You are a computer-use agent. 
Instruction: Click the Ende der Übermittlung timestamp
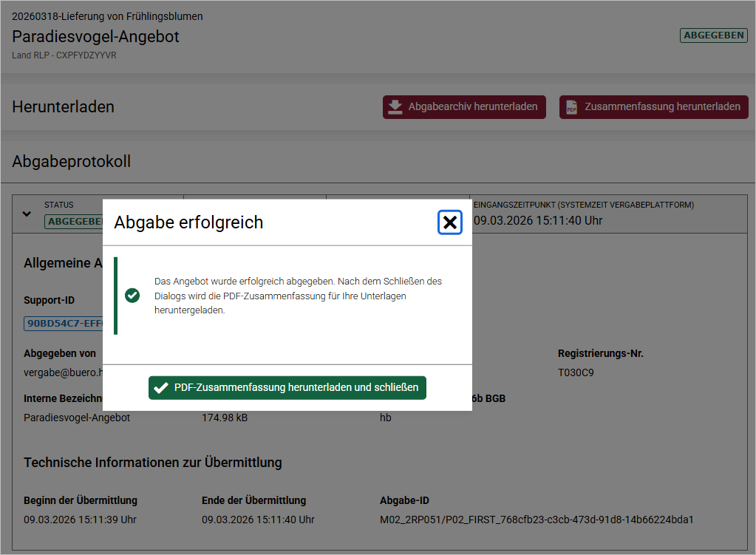click(258, 520)
